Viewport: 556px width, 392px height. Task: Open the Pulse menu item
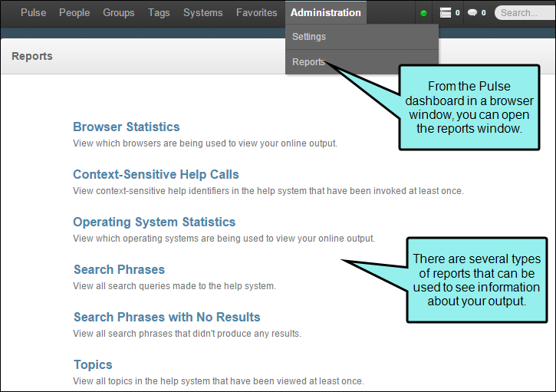point(33,13)
